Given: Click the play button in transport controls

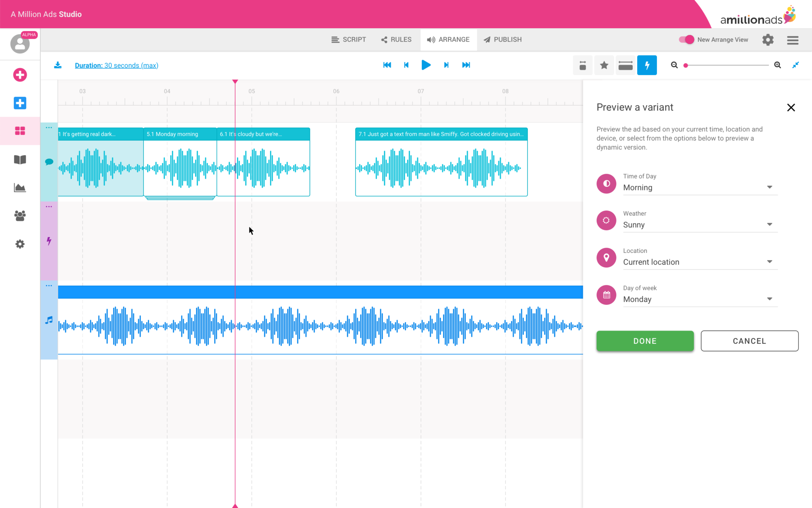Looking at the screenshot, I should pos(426,65).
